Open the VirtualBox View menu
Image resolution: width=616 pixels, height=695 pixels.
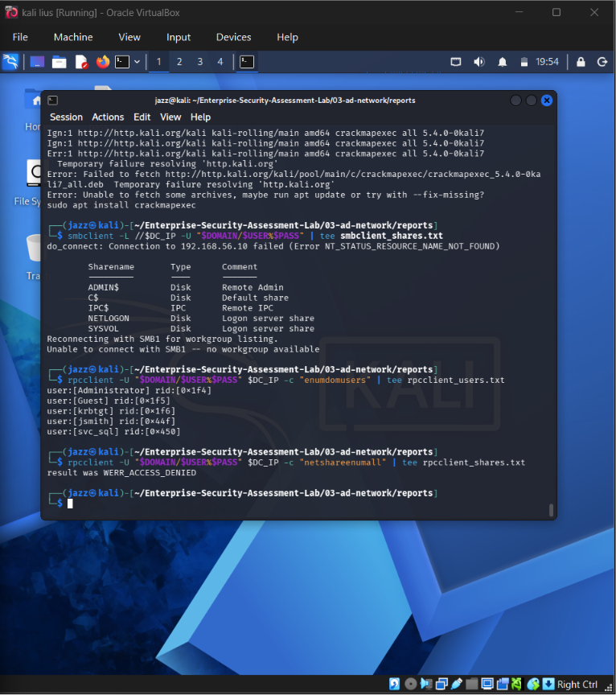(129, 37)
